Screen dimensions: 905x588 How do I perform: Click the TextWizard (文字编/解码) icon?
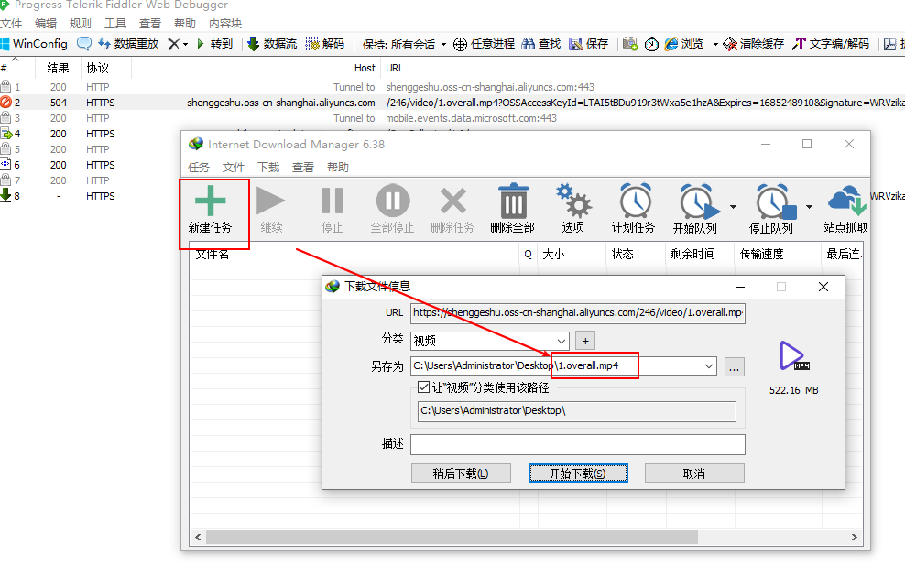click(x=799, y=44)
